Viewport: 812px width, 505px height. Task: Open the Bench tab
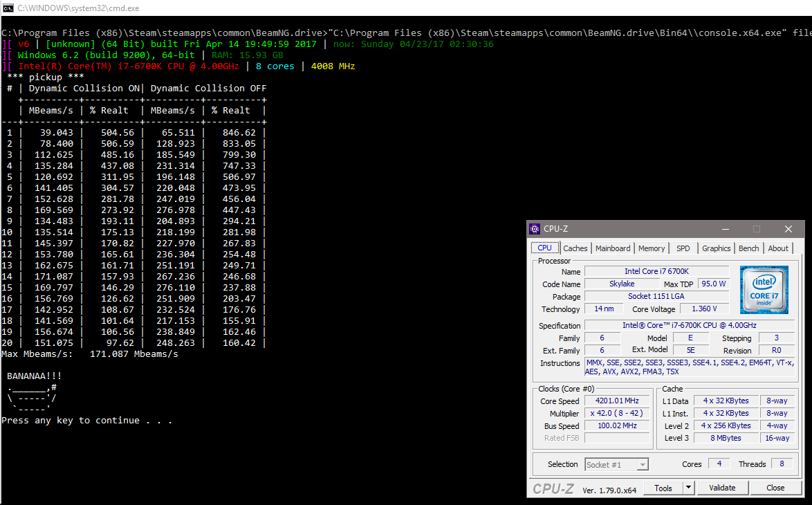748,248
